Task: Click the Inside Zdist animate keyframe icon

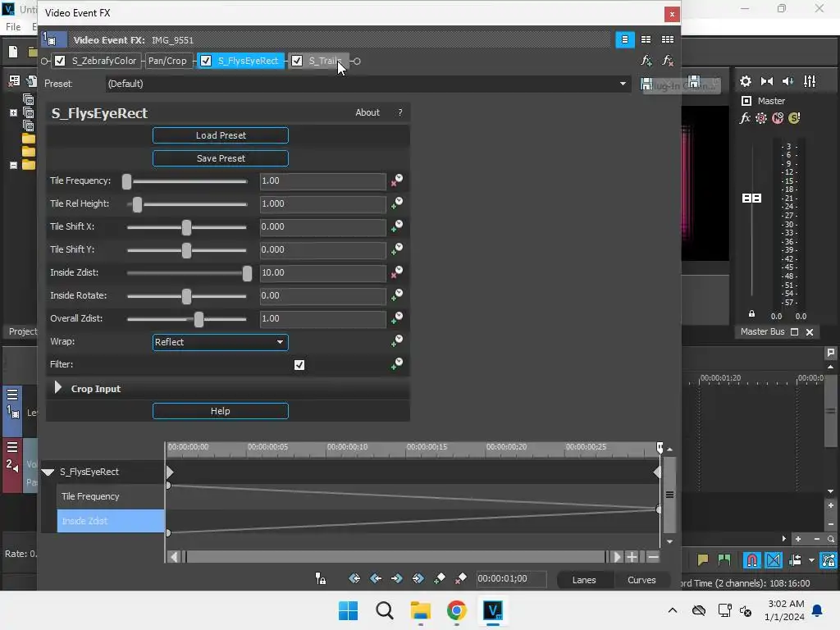Action: [396, 272]
